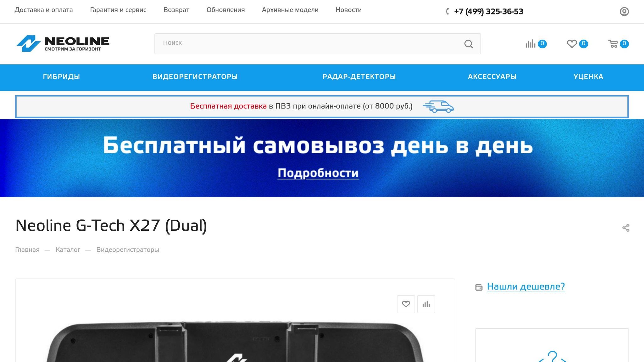Click the Подробности banner link

point(318,173)
